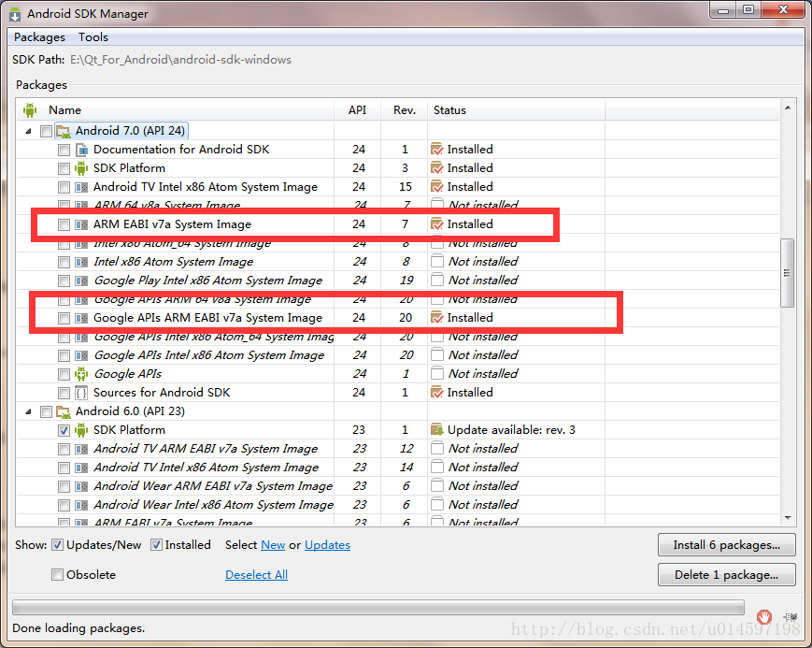The height and width of the screenshot is (648, 812).
Task: Click the Documentation for Android SDK package icon
Action: [80, 149]
